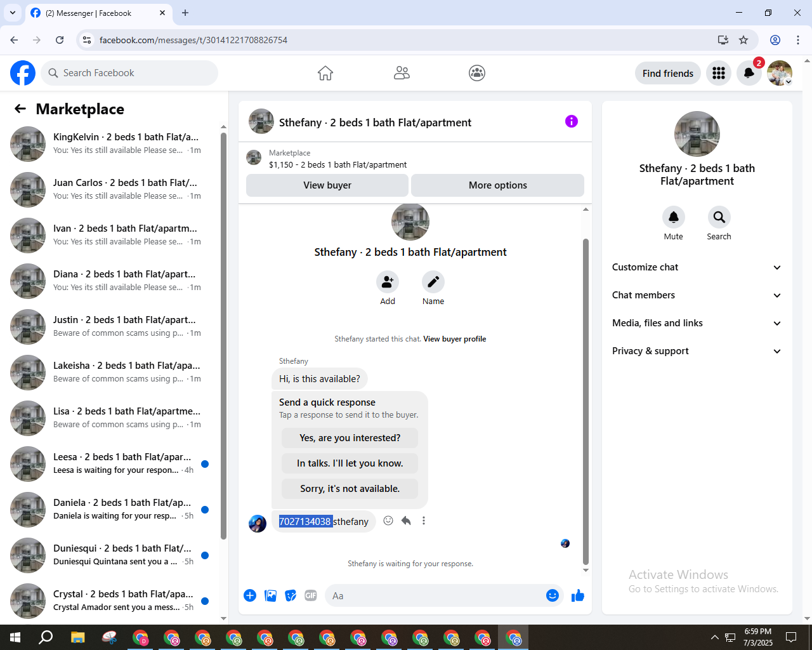The width and height of the screenshot is (812, 650).
Task: Add people to the Sthefany chat
Action: (388, 282)
